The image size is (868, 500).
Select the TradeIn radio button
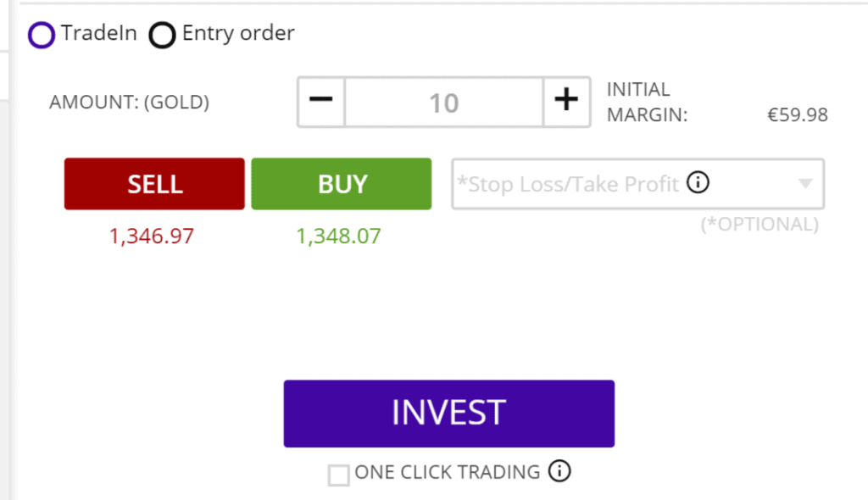coord(42,35)
